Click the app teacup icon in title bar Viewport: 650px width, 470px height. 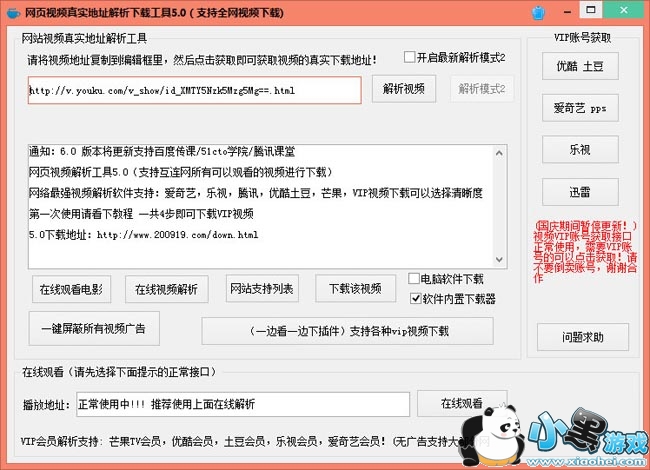click(13, 13)
